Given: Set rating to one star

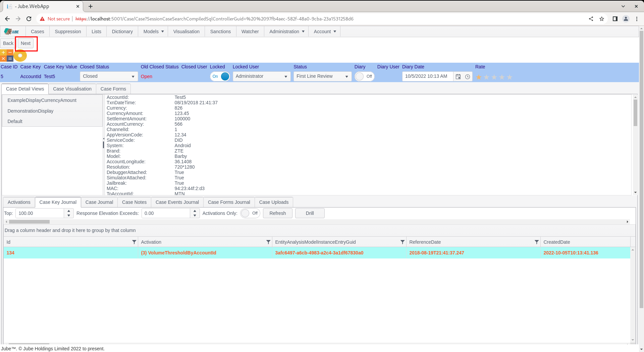Looking at the screenshot, I should (479, 77).
